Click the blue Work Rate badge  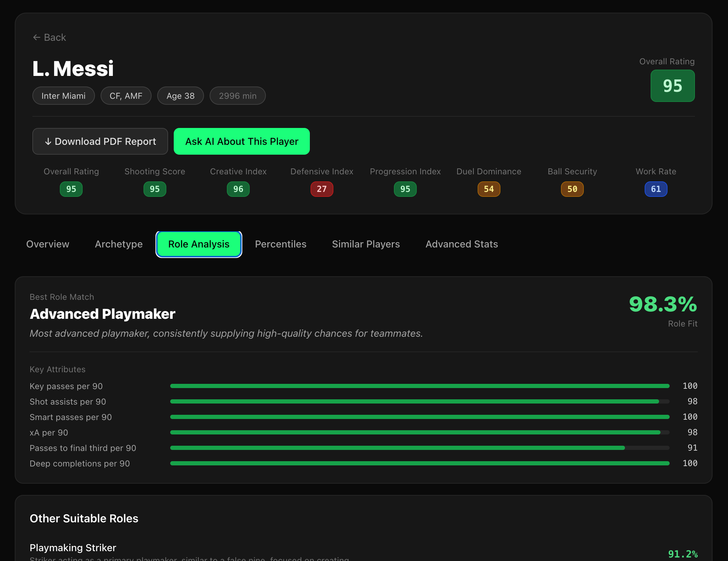(656, 189)
